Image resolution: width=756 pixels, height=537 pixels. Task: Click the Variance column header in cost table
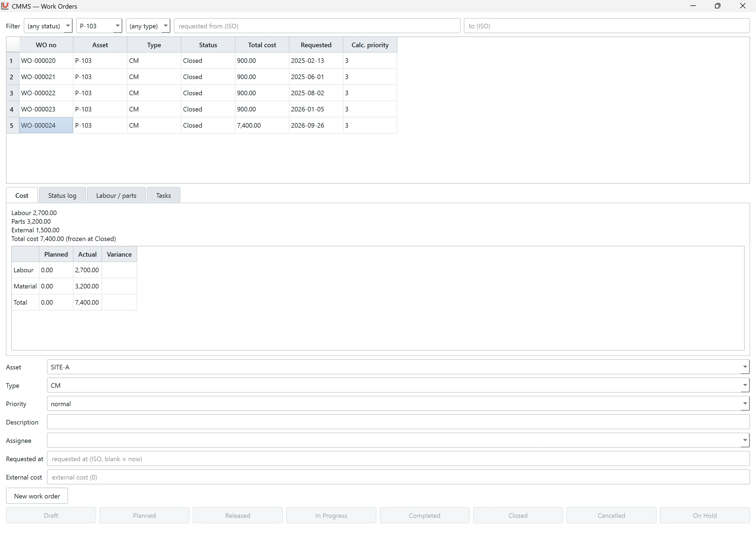pyautogui.click(x=119, y=254)
